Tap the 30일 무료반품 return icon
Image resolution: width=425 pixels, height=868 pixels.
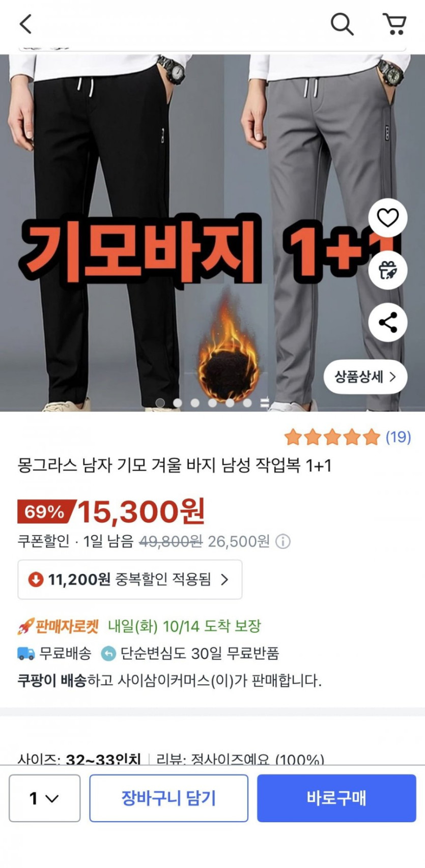(108, 653)
